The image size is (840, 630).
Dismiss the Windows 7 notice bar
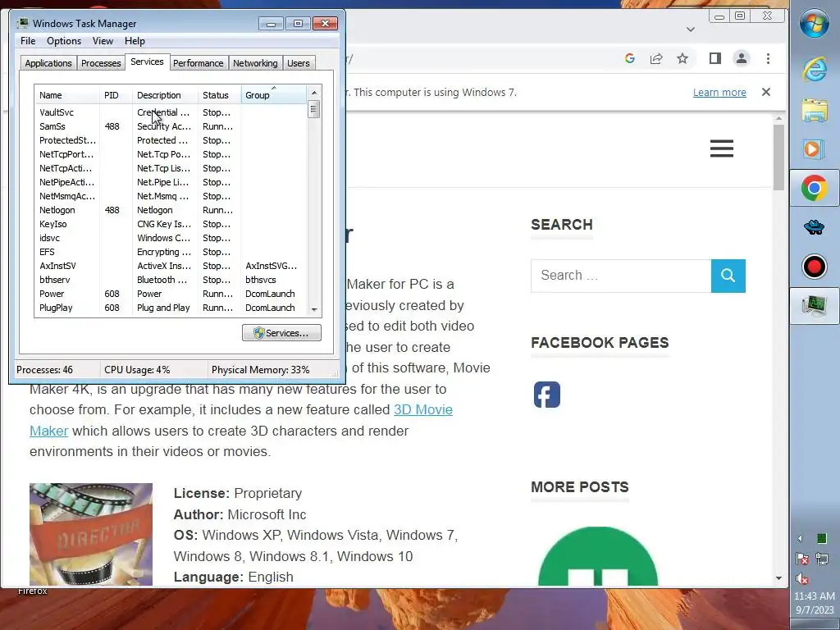pyautogui.click(x=766, y=92)
